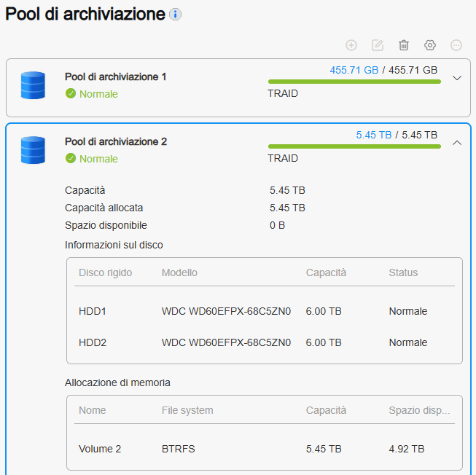This screenshot has height=475, width=476.
Task: Click the Pool 1 usage progress bar
Action: point(354,82)
